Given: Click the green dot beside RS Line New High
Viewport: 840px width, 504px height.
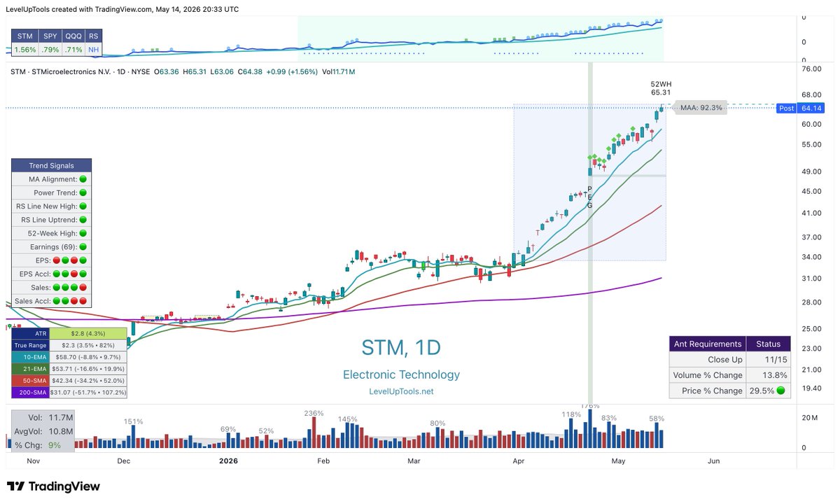Looking at the screenshot, I should [83, 206].
